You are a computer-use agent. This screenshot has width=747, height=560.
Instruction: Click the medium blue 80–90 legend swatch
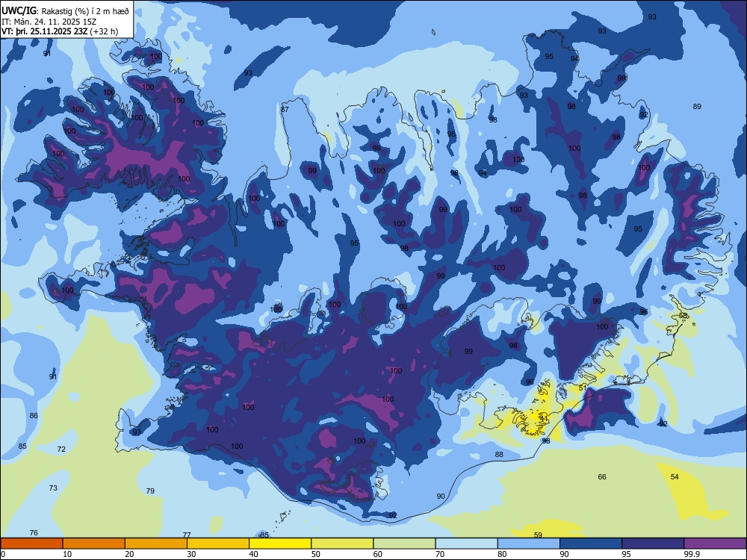pyautogui.click(x=529, y=544)
